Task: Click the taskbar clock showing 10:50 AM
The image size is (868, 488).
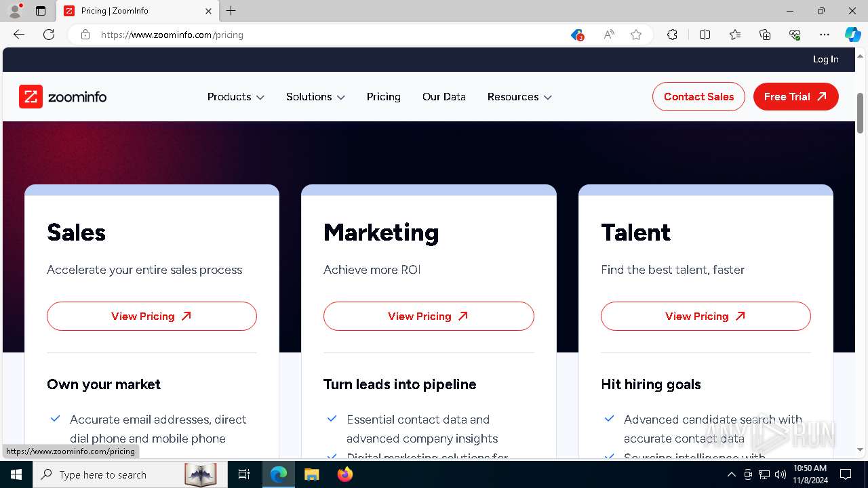Action: 810,474
